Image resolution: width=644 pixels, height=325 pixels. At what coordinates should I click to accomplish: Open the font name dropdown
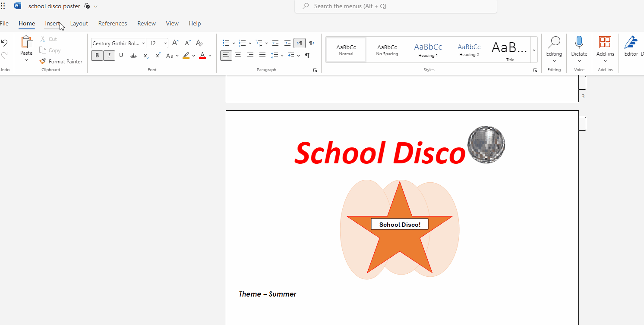tap(143, 44)
